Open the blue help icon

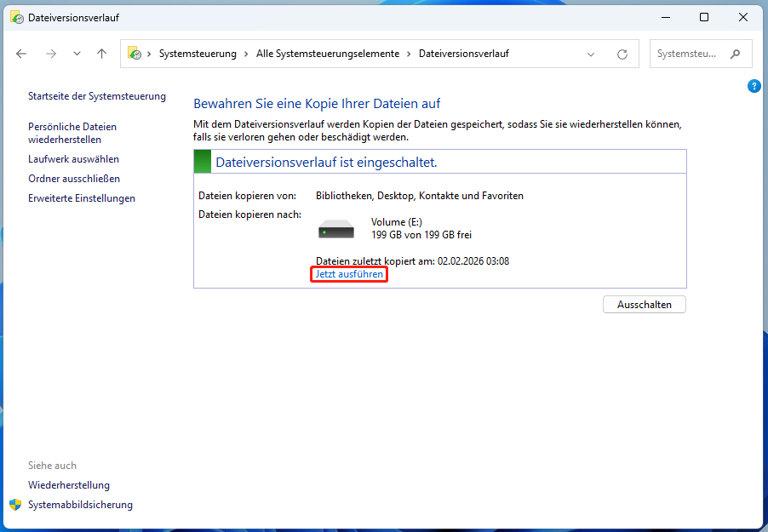pyautogui.click(x=754, y=86)
